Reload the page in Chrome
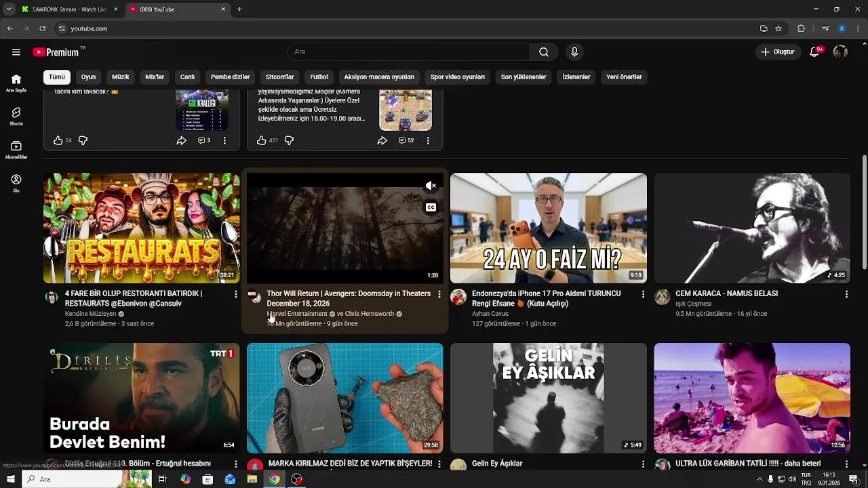Image resolution: width=868 pixels, height=488 pixels. click(43, 28)
